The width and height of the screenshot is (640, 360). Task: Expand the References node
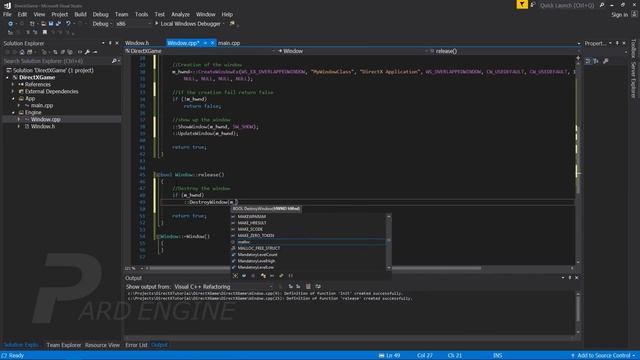click(x=13, y=84)
